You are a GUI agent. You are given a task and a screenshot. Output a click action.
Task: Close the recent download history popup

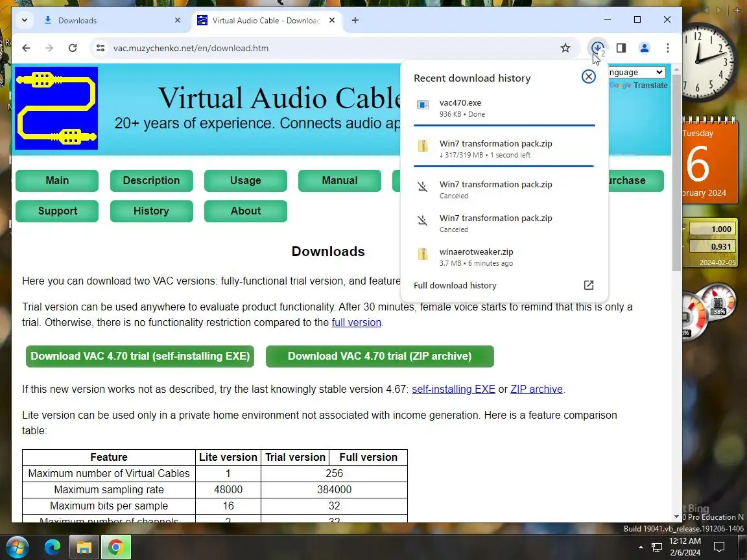(589, 76)
